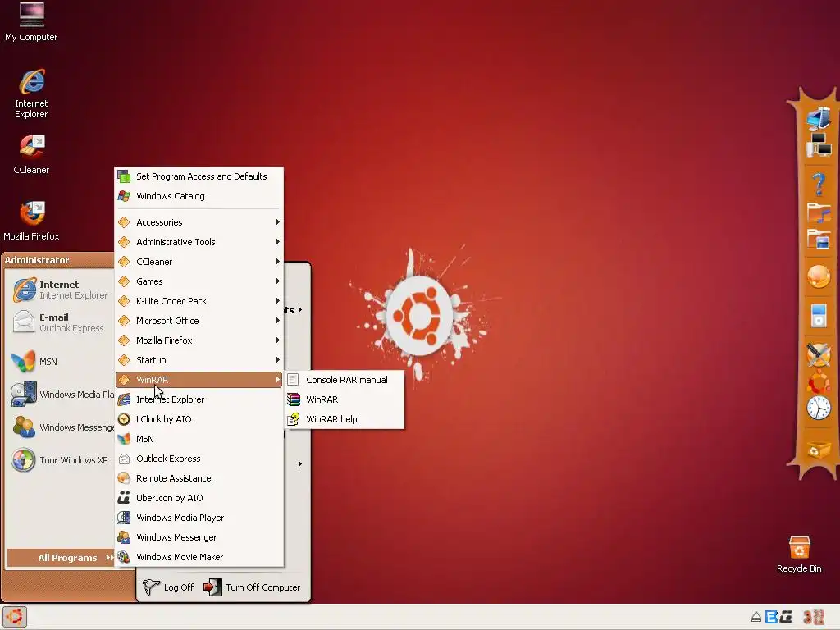Launch Internet Explorer from All Programs list

[199, 399]
